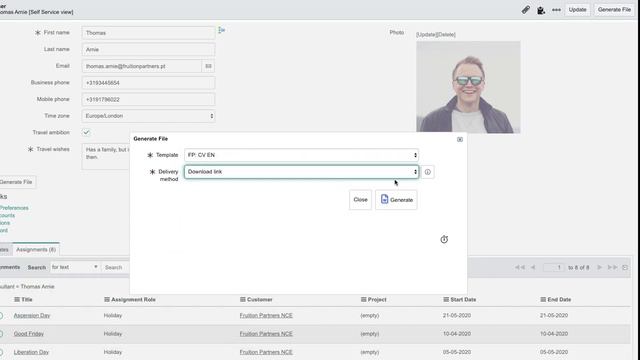Click the timer icon in dialog
This screenshot has width=640, height=360.
point(444,239)
